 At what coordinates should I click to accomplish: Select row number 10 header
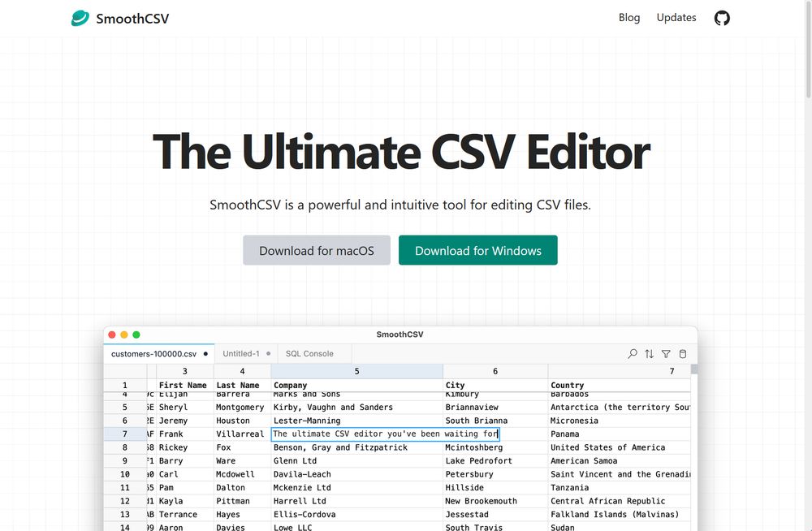click(125, 474)
